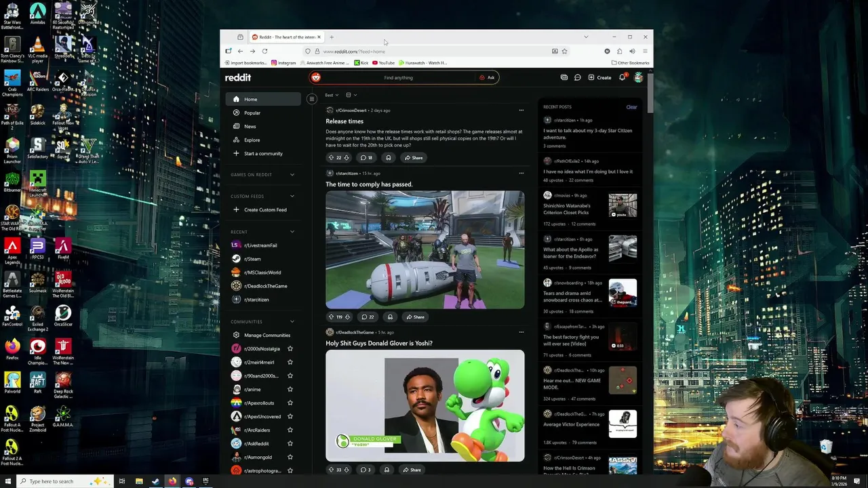Favorite r/2000sNostalgia with star toggle
Image resolution: width=868 pixels, height=488 pixels.
290,348
